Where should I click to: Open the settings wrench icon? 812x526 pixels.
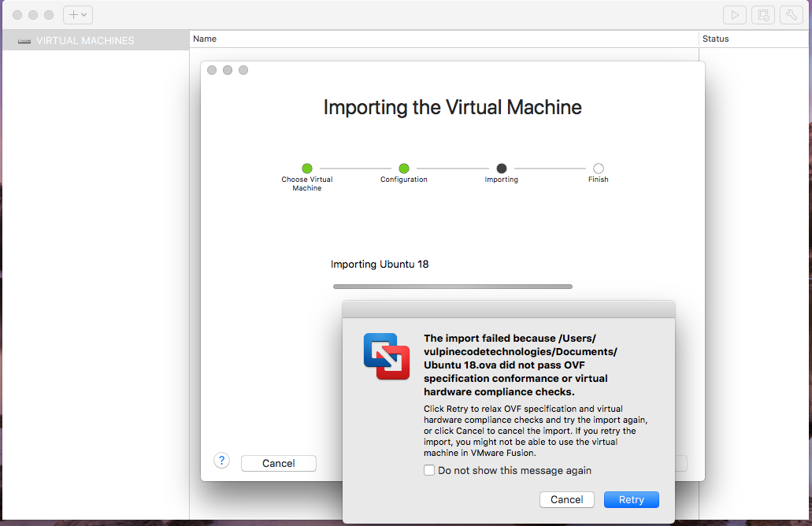792,15
